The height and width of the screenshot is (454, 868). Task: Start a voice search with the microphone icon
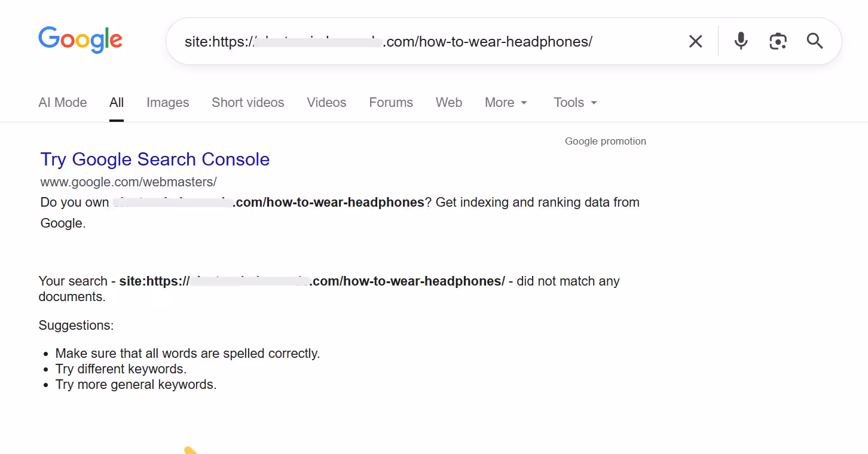tap(740, 41)
